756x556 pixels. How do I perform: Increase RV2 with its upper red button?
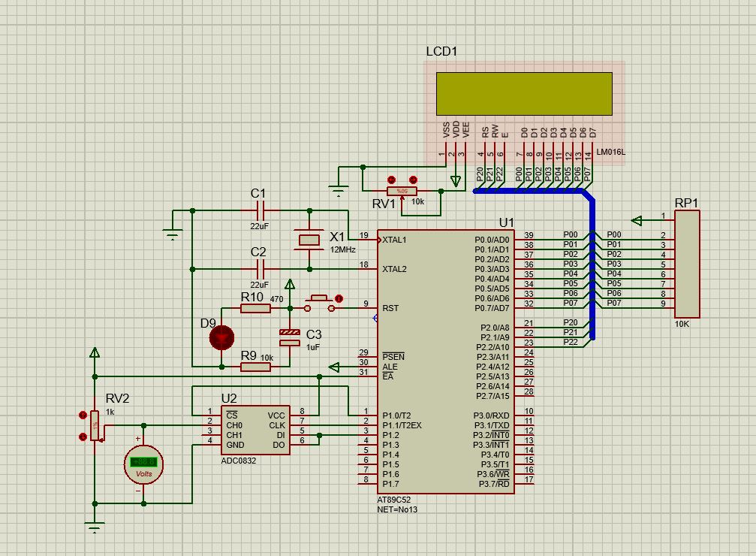(x=83, y=415)
